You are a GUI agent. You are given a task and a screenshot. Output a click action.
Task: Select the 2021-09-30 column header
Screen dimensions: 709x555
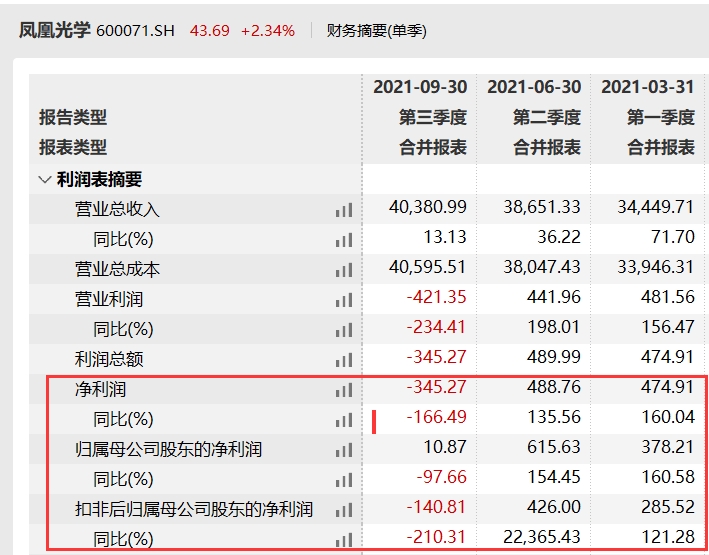(420, 87)
